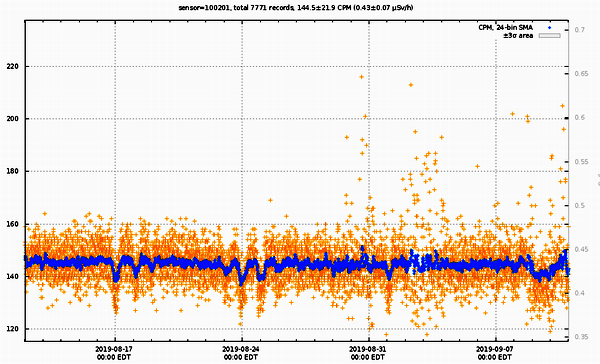Click the 0.7 label on right axis

click(x=579, y=30)
